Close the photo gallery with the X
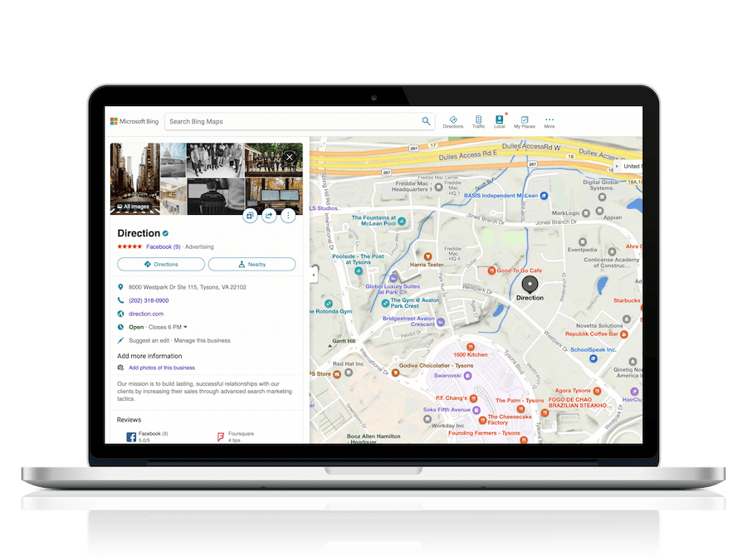Screen dimensions: 747x560 click(x=290, y=157)
